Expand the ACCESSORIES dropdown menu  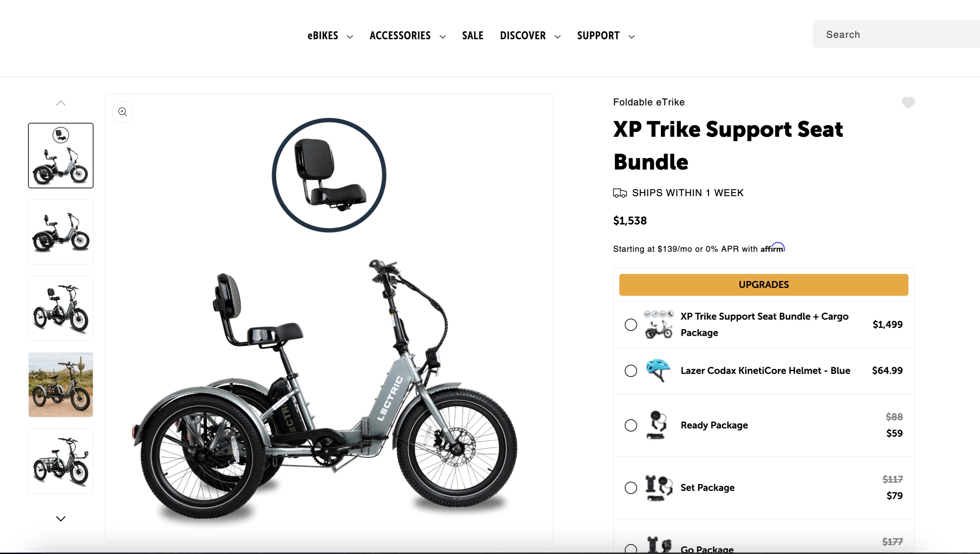coord(407,36)
